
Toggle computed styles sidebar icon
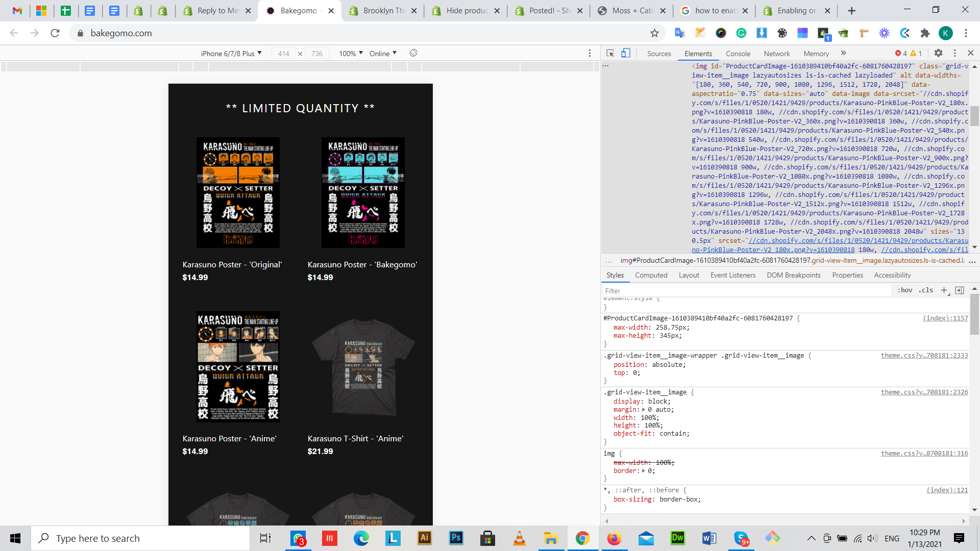tap(960, 290)
